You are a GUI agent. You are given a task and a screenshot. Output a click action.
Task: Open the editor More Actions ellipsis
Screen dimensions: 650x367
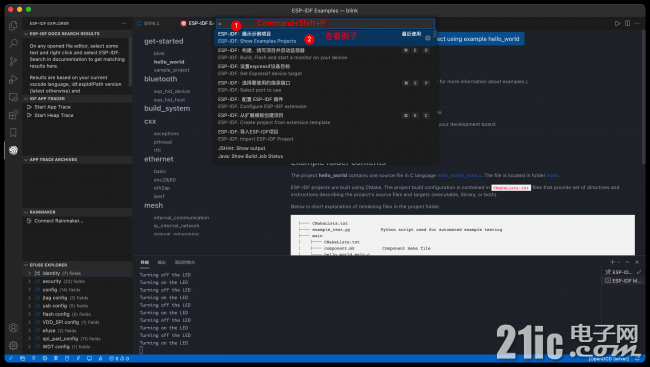[x=638, y=23]
